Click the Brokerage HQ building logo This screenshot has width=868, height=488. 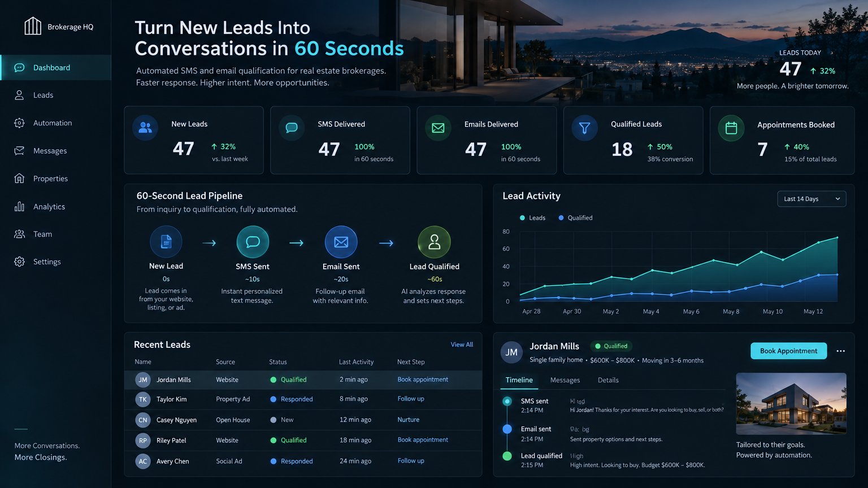[x=33, y=26]
